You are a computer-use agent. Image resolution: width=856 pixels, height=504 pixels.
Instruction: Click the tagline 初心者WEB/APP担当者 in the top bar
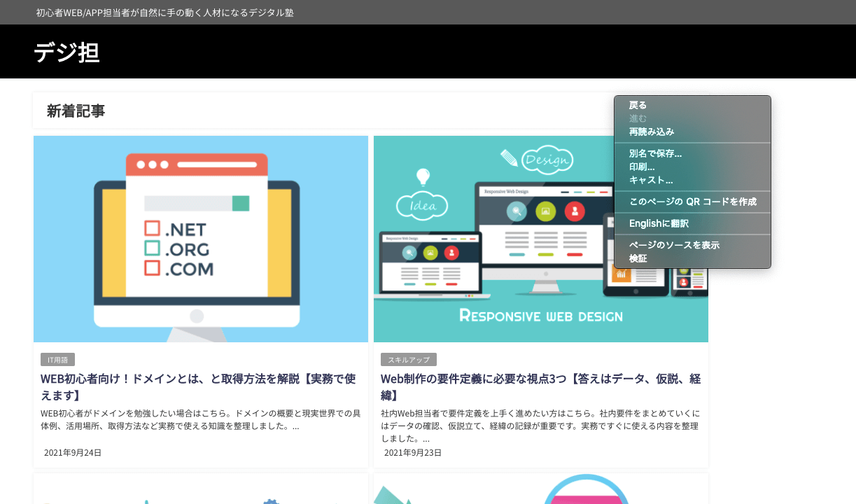[x=165, y=13]
